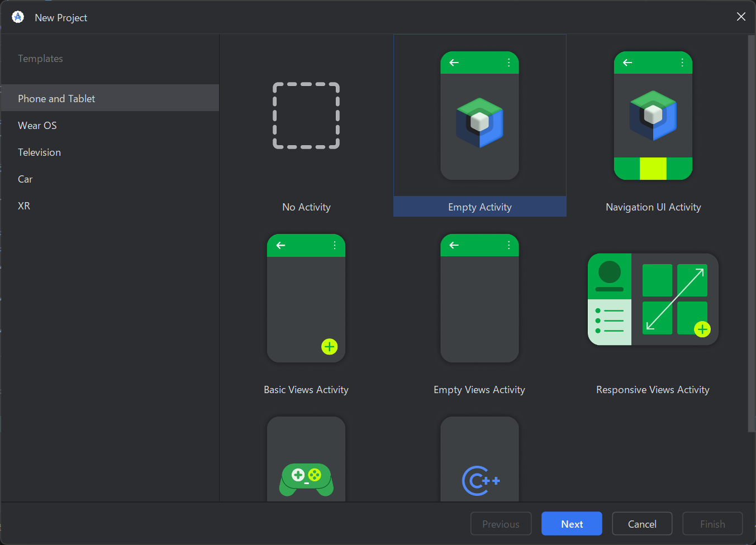Viewport: 756px width, 545px height.
Task: Click the 'Empty Views Activity' label
Action: [x=479, y=390]
